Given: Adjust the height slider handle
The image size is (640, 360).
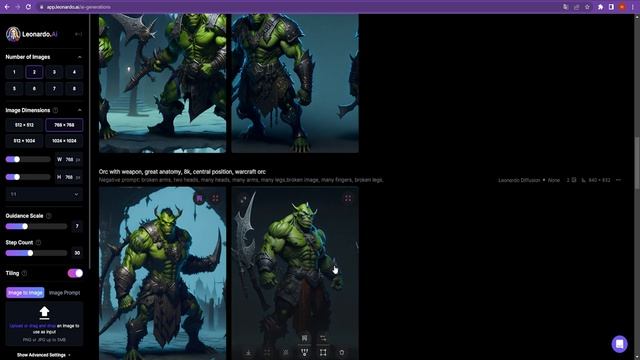Looking at the screenshot, I should 17,177.
